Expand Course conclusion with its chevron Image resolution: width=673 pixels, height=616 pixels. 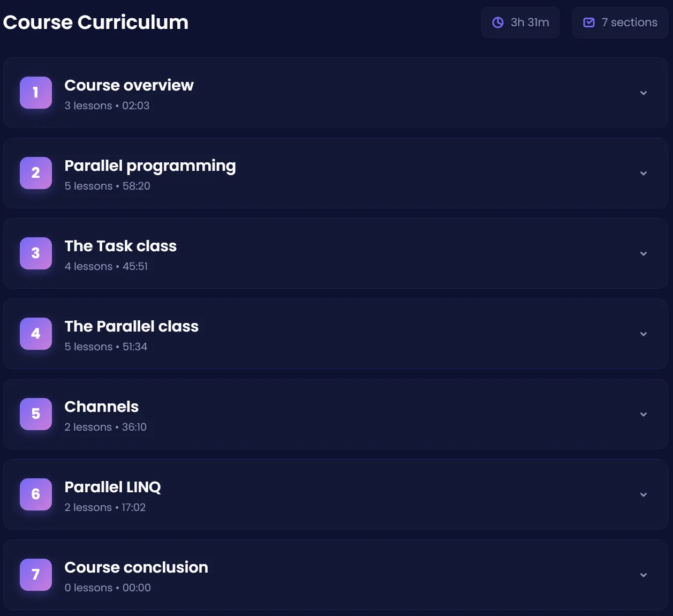(644, 575)
